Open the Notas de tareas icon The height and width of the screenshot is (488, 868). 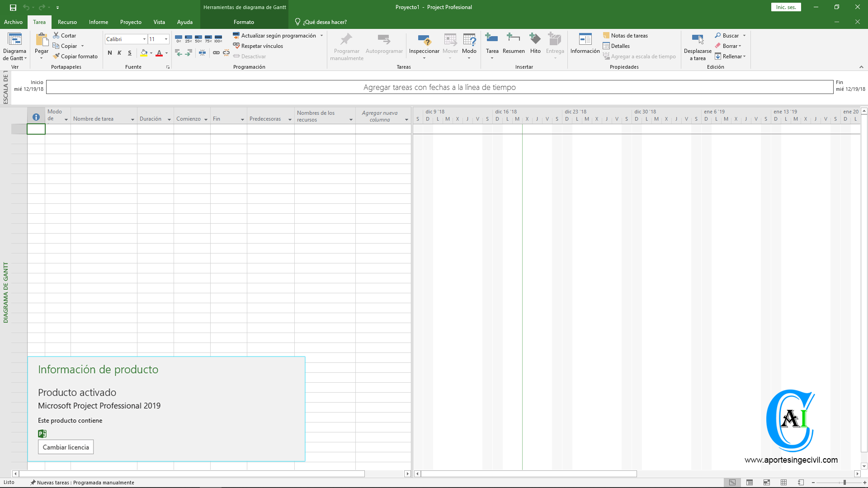pos(606,36)
